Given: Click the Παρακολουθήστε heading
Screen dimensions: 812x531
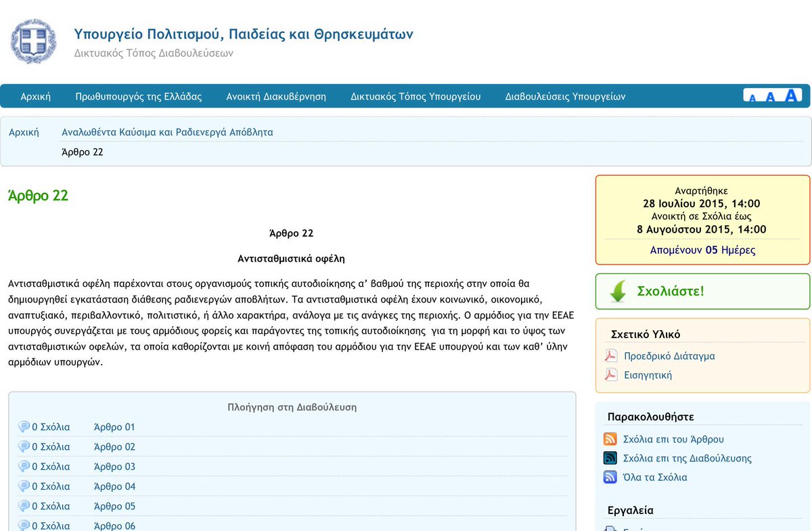Looking at the screenshot, I should click(651, 417).
